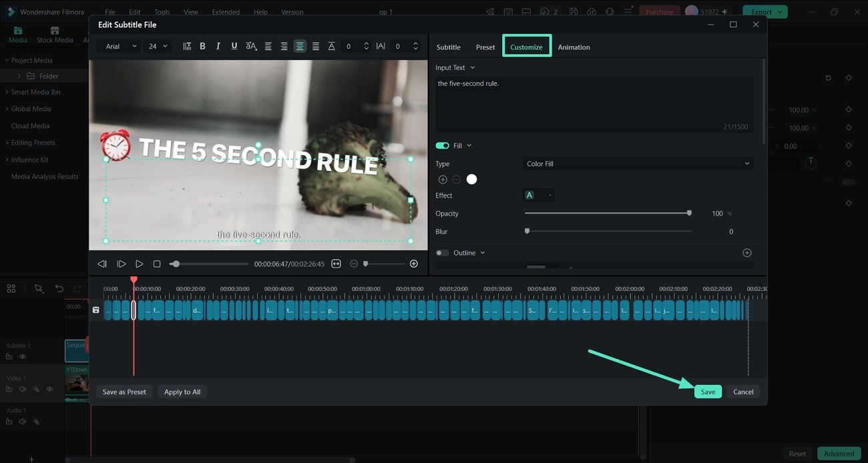Toggle Subtitle 1 track visibility eye

point(23,357)
